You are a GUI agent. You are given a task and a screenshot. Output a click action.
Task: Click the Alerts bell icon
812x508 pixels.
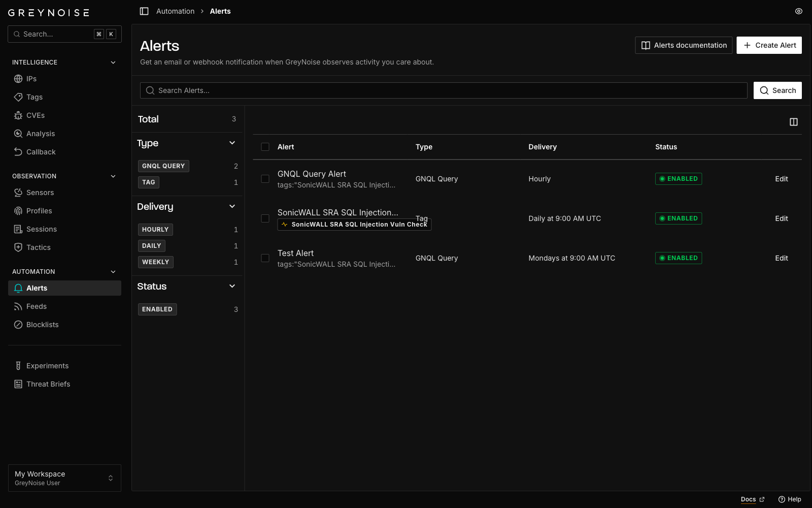[18, 288]
